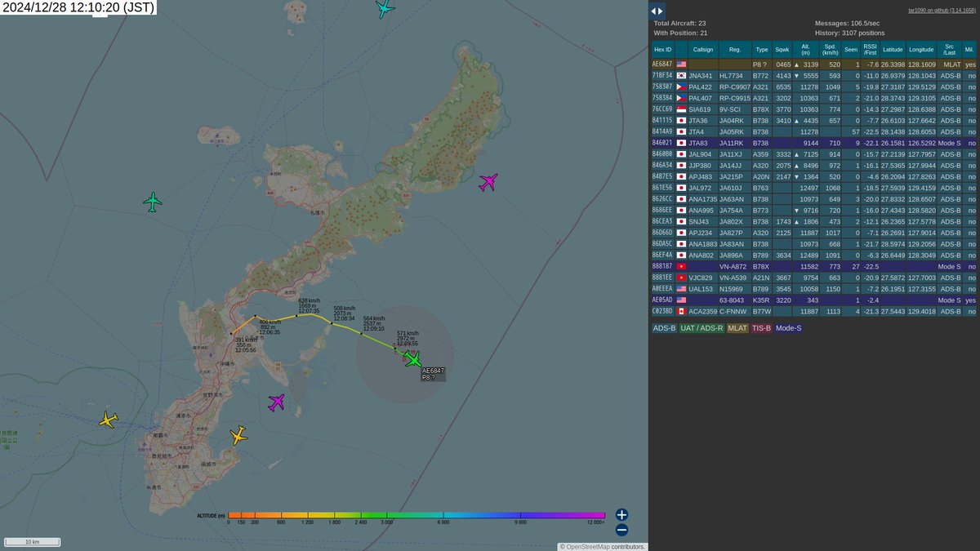
Task: Click the 2024/12/28 timestamp overlay
Action: coord(78,7)
